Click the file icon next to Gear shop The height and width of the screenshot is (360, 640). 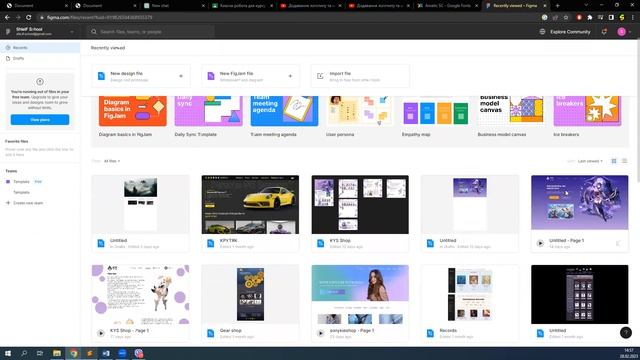pos(211,333)
